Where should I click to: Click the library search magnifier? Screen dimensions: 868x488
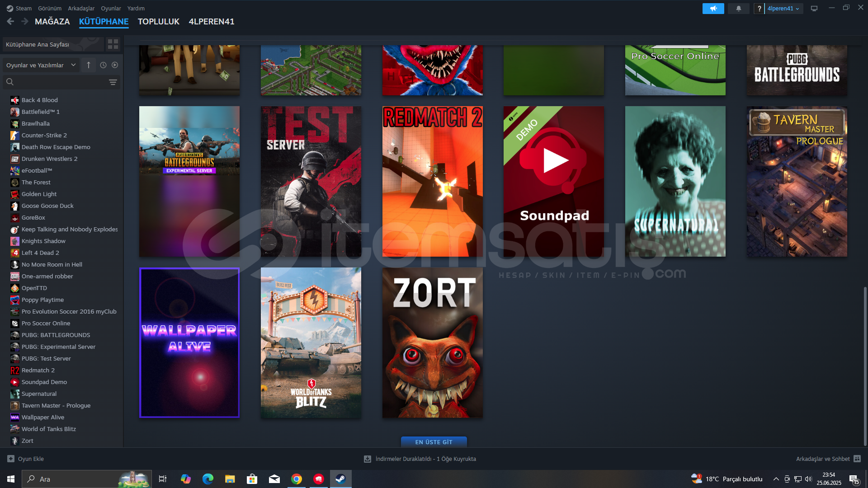pos(10,82)
